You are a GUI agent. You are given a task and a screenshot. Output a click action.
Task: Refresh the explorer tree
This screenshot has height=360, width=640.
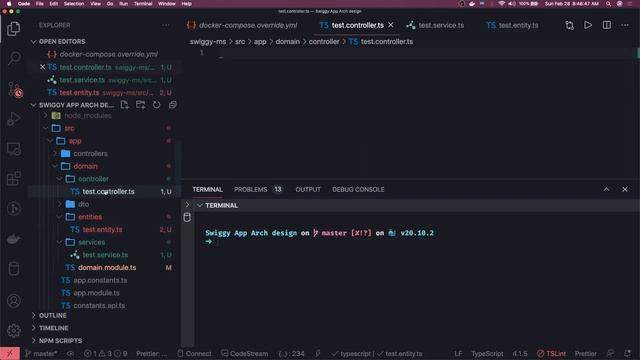pyautogui.click(x=156, y=105)
